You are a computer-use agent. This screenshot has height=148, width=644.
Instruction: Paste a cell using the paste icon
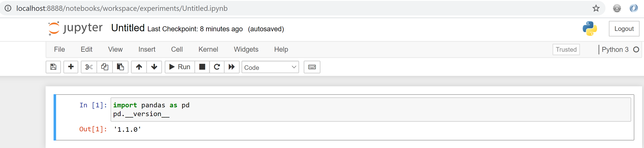coord(121,67)
